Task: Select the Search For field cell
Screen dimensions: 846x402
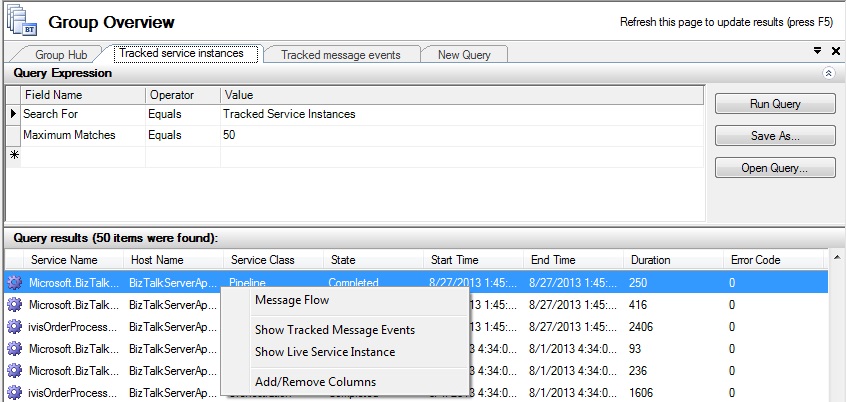Action: point(83,114)
